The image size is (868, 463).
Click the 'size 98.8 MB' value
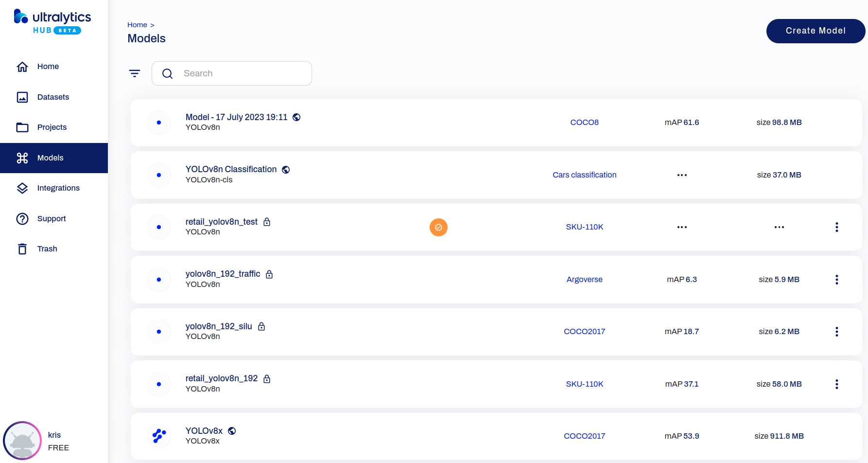coord(779,123)
